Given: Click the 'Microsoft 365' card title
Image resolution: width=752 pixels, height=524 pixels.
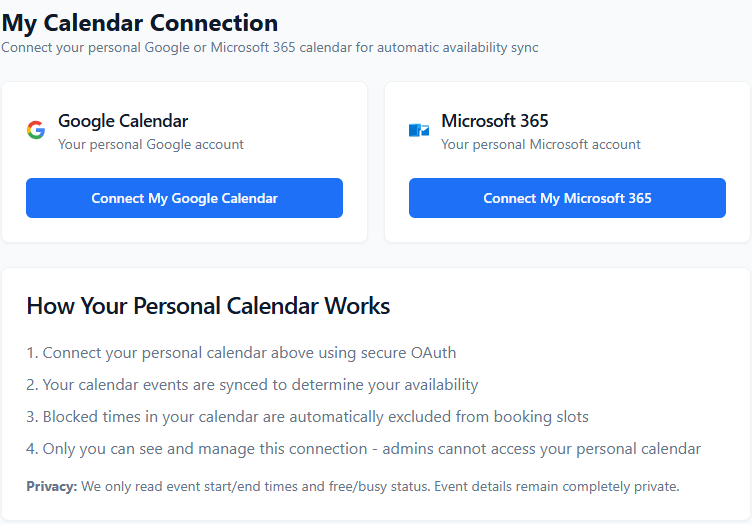Looking at the screenshot, I should (494, 121).
